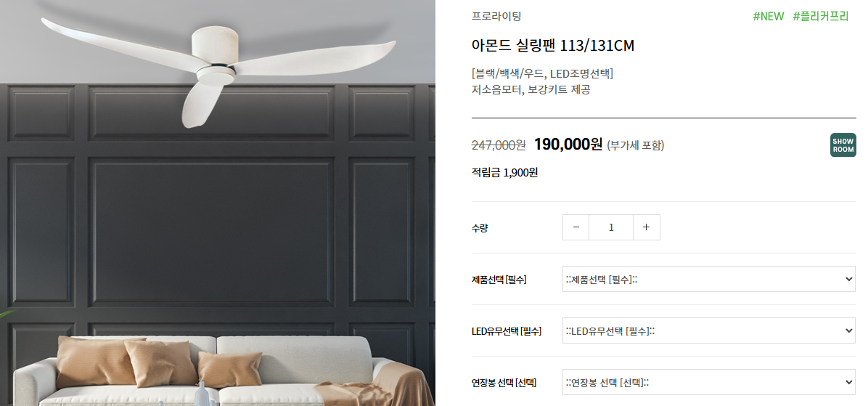Click the 190,000원 sale price
The height and width of the screenshot is (406, 868).
point(568,145)
